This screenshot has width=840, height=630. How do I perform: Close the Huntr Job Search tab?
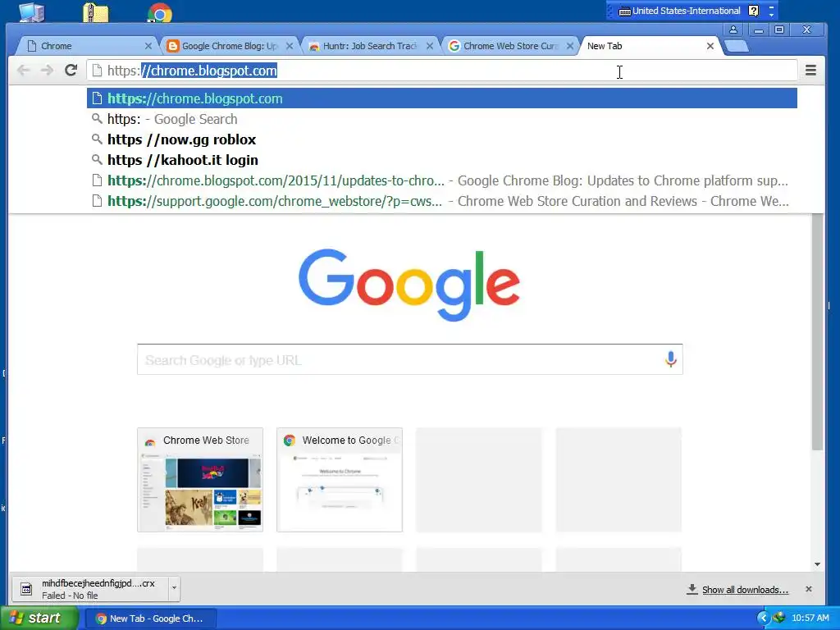coord(430,46)
